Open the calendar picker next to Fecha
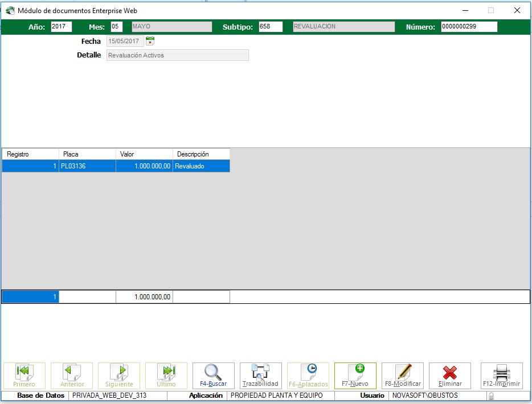 pos(150,41)
